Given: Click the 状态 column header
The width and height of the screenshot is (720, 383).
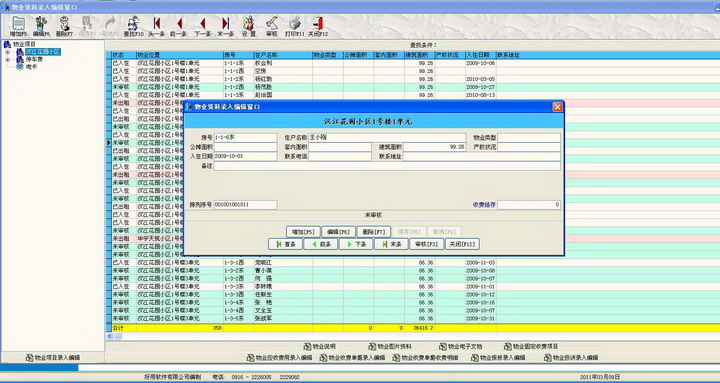Looking at the screenshot, I should tap(124, 55).
